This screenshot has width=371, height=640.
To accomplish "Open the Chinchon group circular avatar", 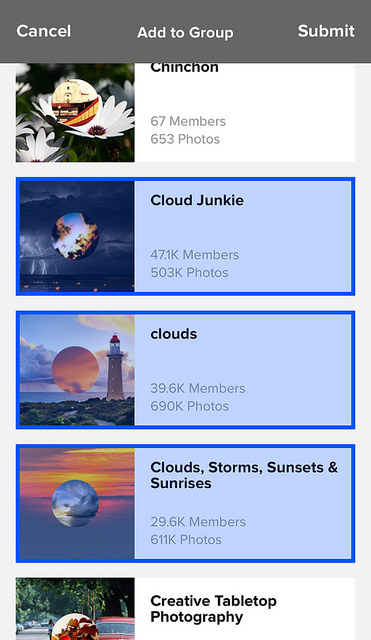I will (x=76, y=103).
